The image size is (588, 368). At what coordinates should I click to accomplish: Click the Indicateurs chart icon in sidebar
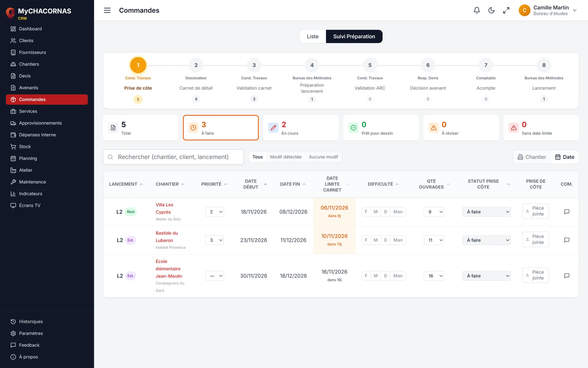click(13, 194)
